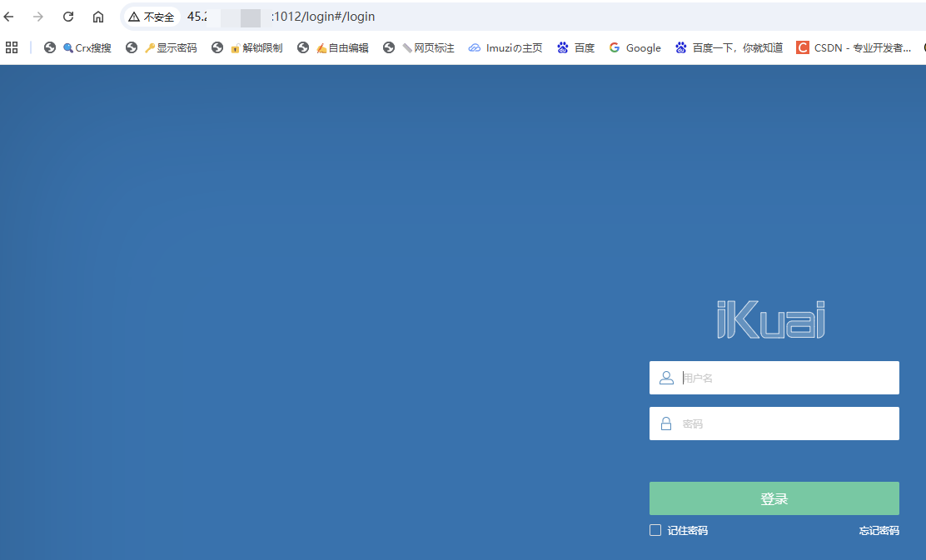
Task: Go back with the browser back arrow
Action: [x=9, y=17]
